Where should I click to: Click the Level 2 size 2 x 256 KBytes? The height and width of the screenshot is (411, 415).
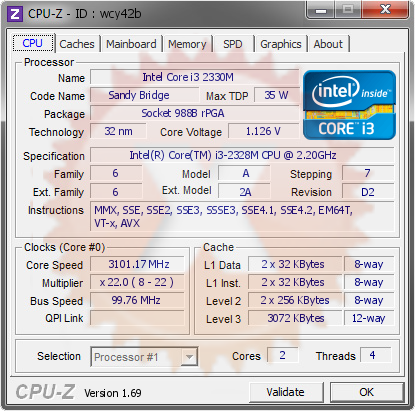[x=295, y=300]
